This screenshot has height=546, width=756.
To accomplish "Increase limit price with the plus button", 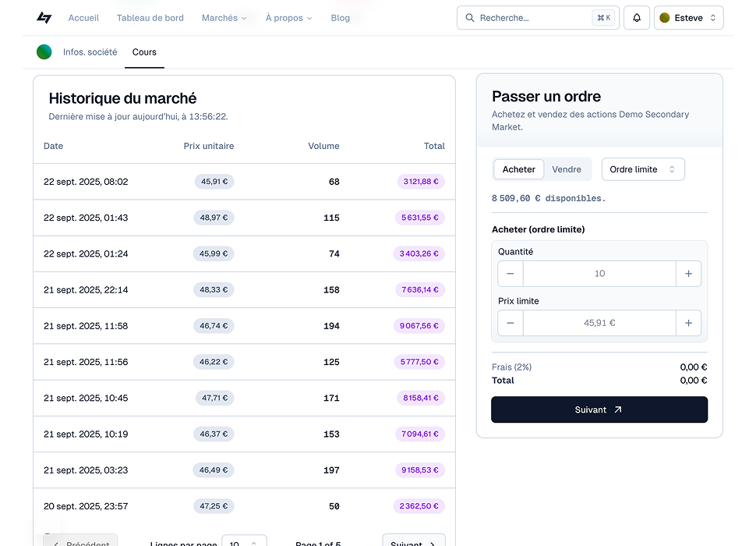I will [x=688, y=323].
